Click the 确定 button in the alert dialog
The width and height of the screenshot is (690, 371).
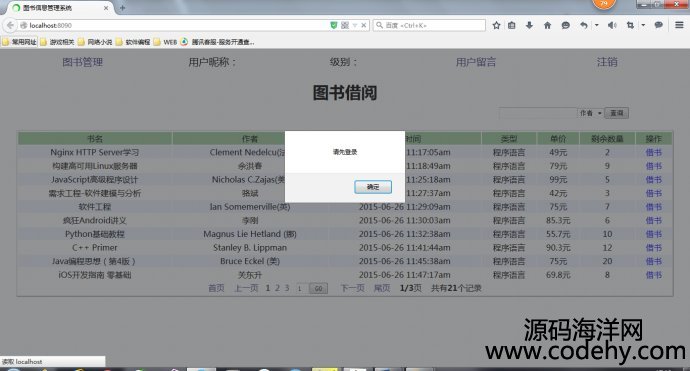coord(373,187)
